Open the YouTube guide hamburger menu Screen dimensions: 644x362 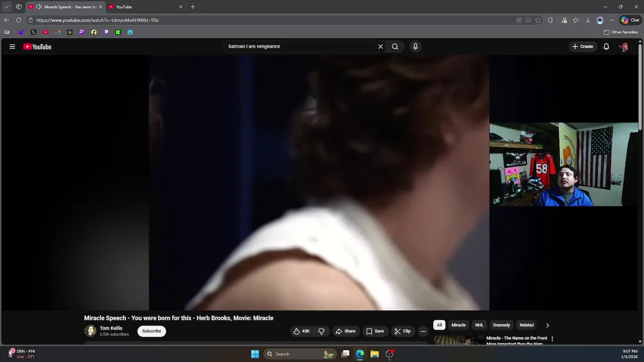tap(12, 47)
